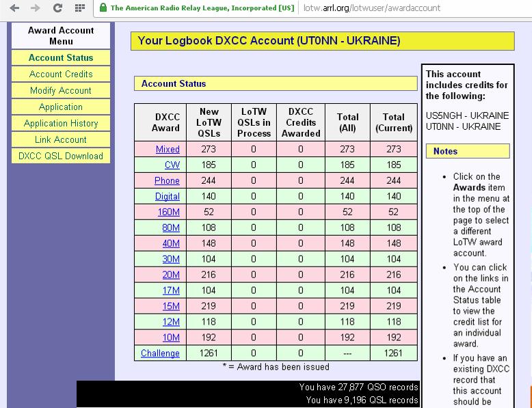532x408 pixels.
Task: Go back with the browser back arrow
Action: 14,8
